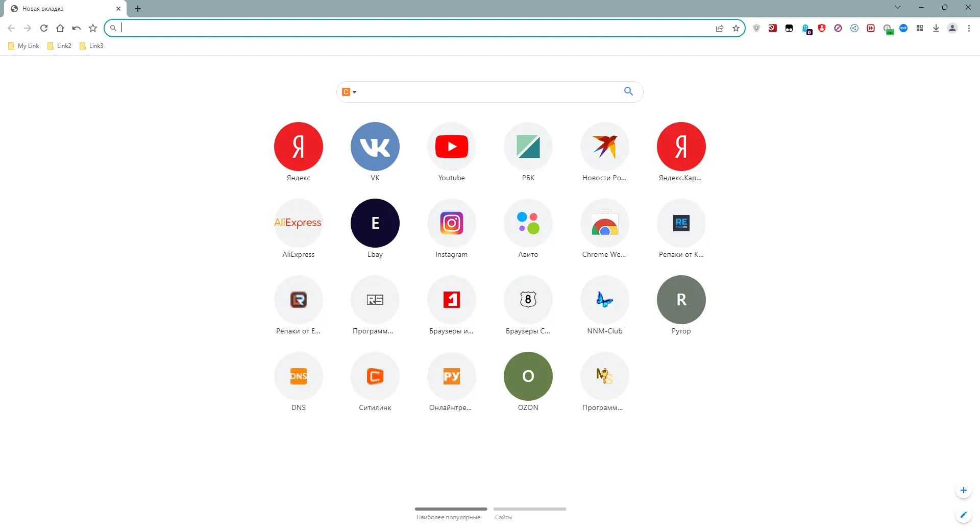Click the bookmark star in the address bar
980x531 pixels.
coord(736,28)
